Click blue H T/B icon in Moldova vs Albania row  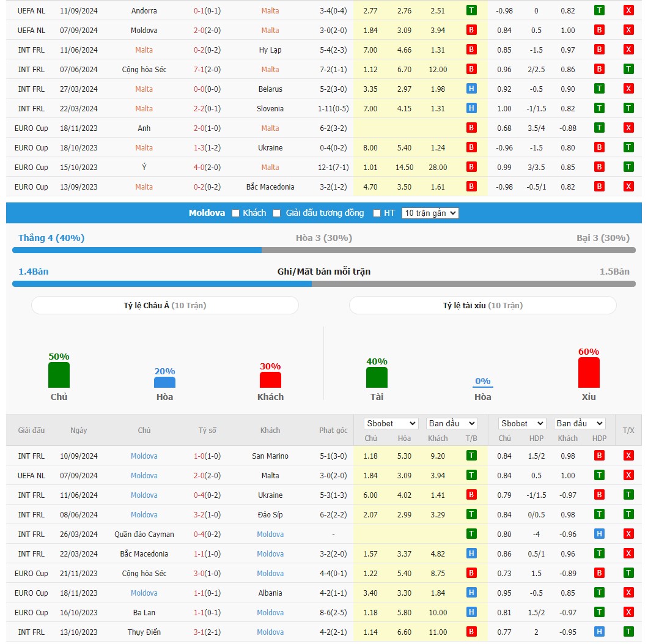pos(471,593)
